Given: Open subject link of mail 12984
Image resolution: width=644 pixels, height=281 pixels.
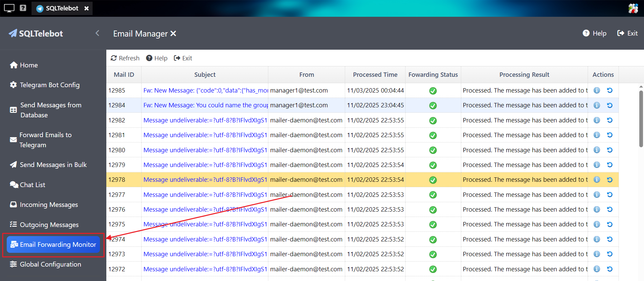Looking at the screenshot, I should point(205,105).
